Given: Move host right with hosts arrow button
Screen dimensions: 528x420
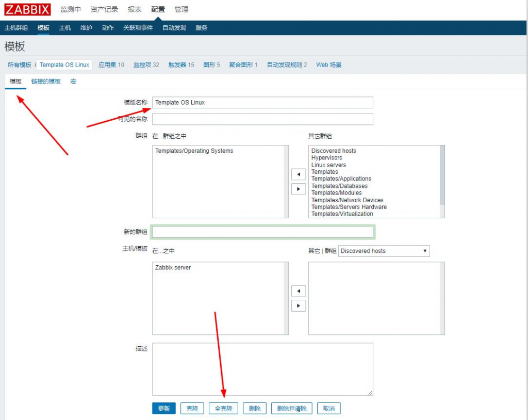Looking at the screenshot, I should [x=299, y=306].
